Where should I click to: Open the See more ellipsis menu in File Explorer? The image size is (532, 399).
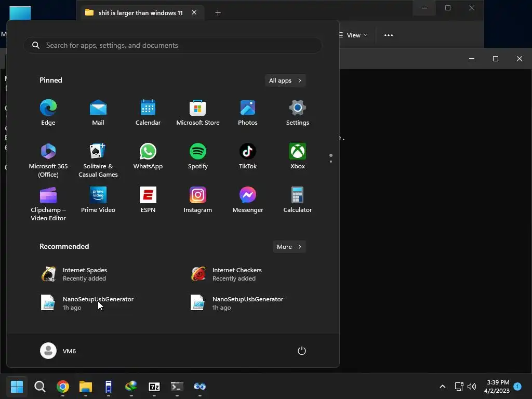(x=389, y=35)
